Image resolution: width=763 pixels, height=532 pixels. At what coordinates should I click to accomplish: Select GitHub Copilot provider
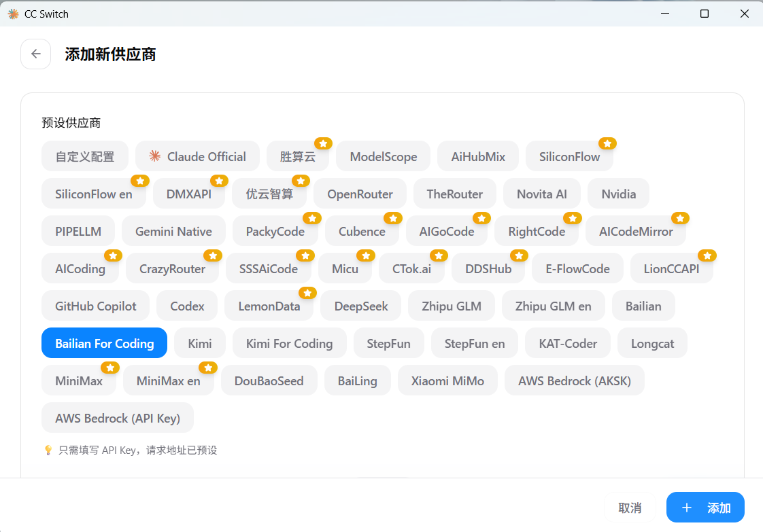95,306
